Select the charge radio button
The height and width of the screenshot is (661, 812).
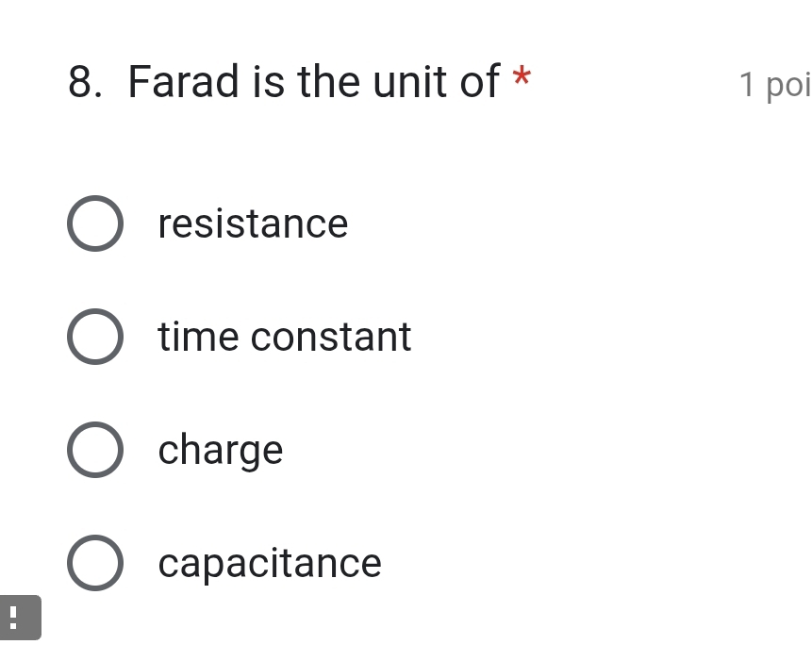94,450
